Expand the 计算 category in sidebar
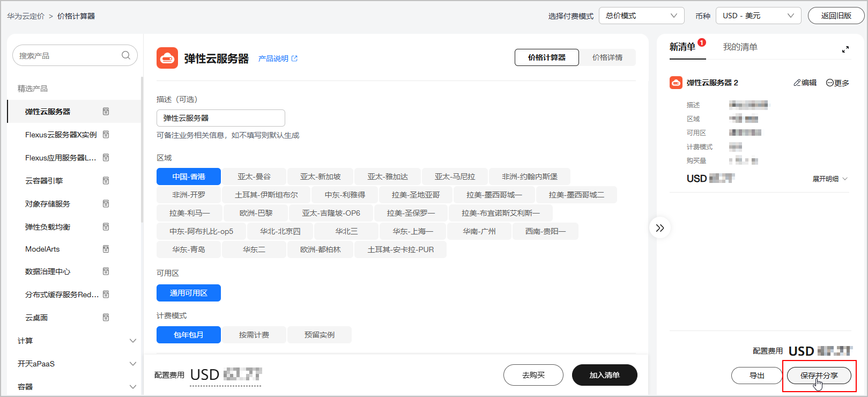 [133, 341]
